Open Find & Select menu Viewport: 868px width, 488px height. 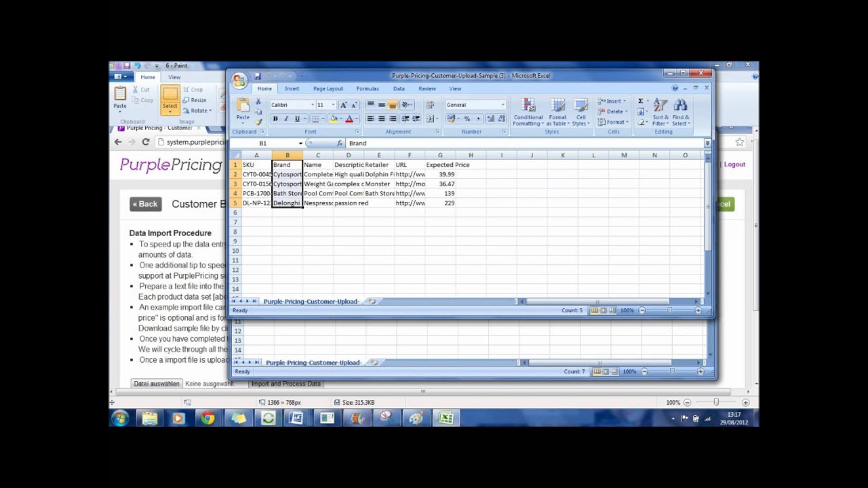pos(681,112)
